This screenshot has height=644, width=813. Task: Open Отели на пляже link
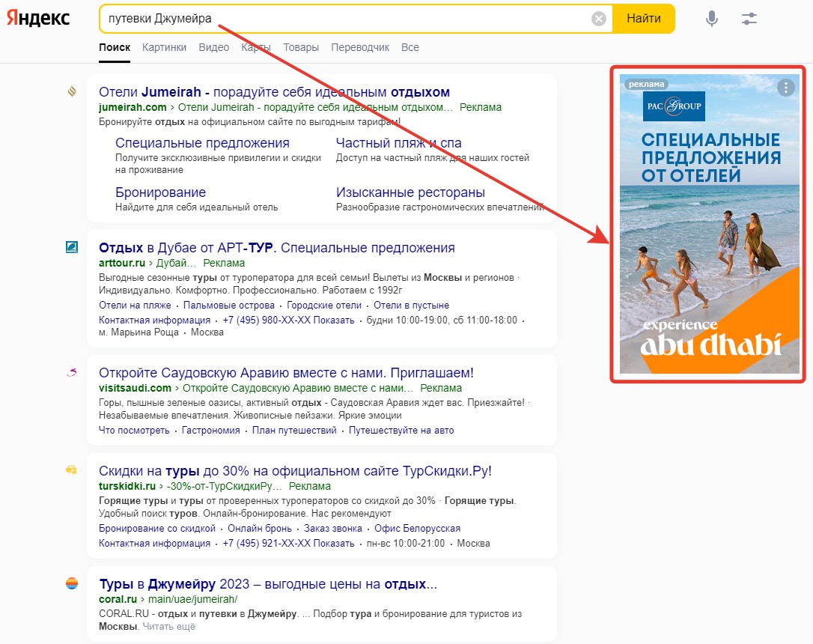click(135, 305)
